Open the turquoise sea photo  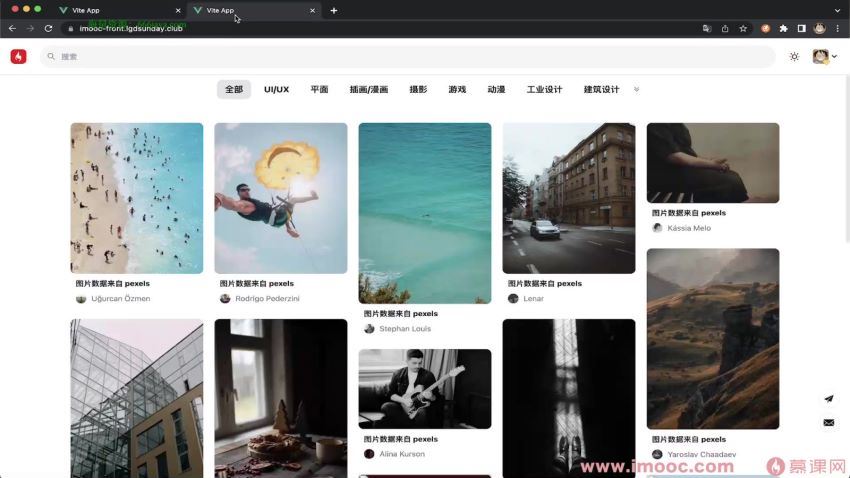click(425, 213)
